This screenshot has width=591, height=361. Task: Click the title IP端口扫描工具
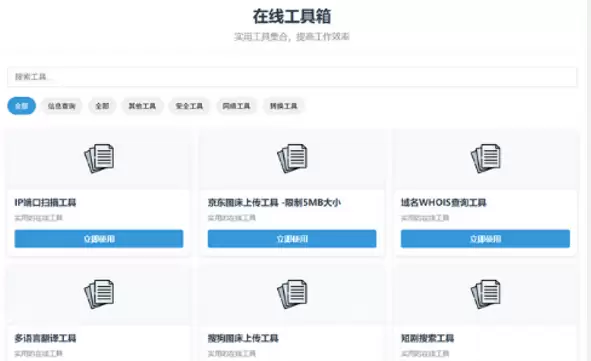tap(45, 203)
